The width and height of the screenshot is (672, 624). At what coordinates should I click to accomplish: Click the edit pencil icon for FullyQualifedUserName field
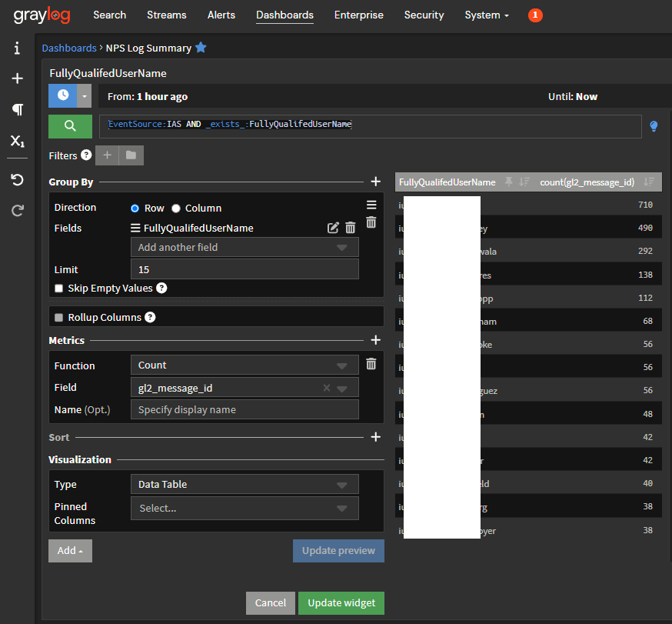pyautogui.click(x=333, y=228)
